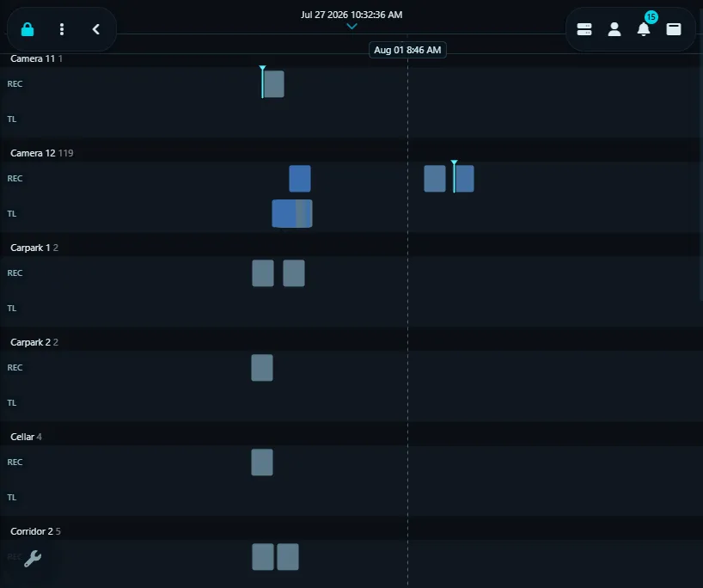Screen dimensions: 703x588
Task: Expand chevron below the date and time
Action: 352,27
